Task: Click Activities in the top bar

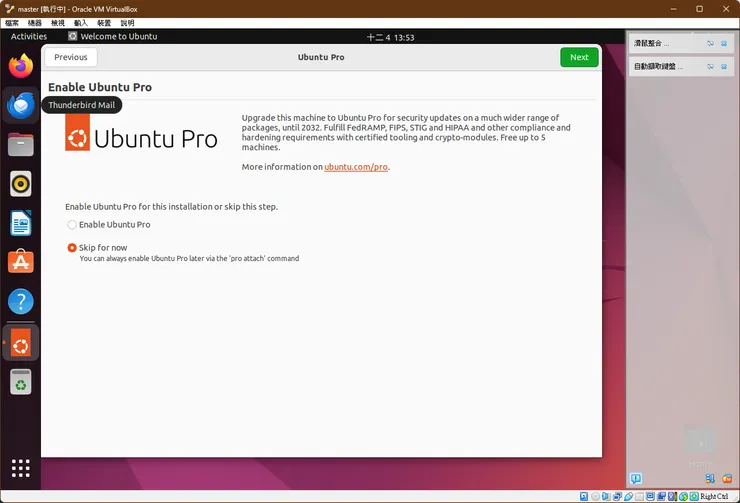Action: click(x=29, y=36)
